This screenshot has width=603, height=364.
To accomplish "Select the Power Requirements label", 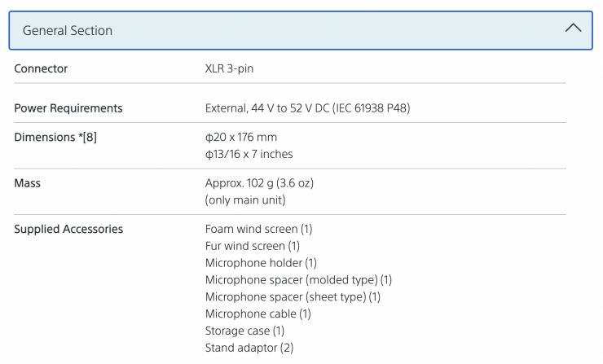I will (68, 107).
